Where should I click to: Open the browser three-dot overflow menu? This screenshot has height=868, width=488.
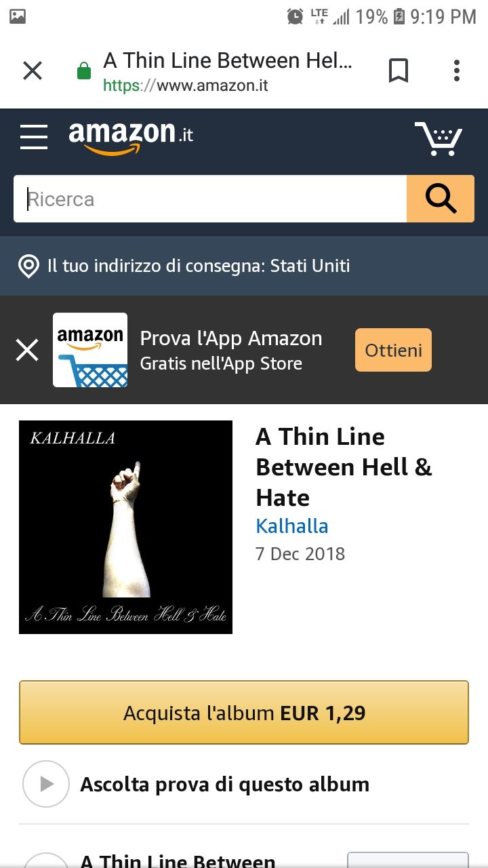(457, 71)
